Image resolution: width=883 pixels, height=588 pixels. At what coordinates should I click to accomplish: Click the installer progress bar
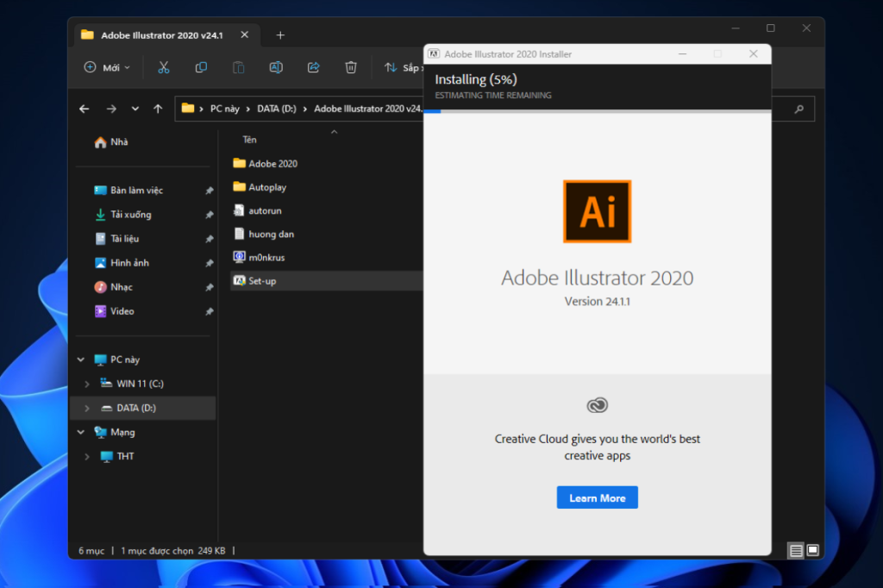click(x=597, y=111)
